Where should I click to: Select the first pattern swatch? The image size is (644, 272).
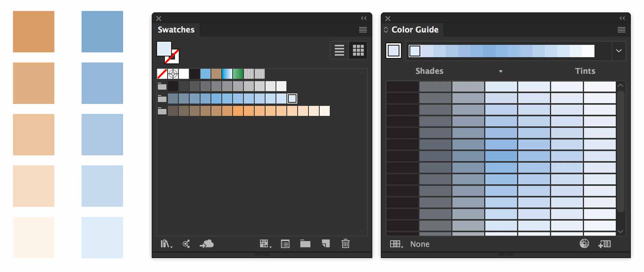tap(249, 74)
